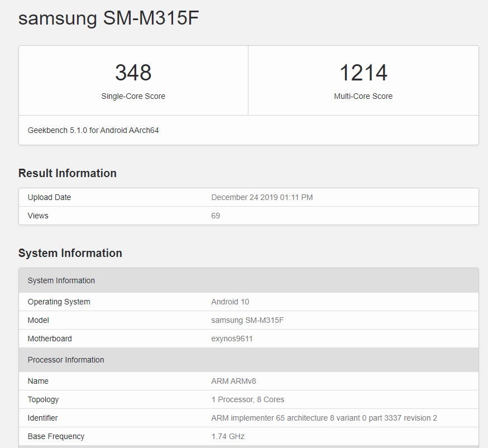488x448 pixels.
Task: Select the ARM implementer 65 identifier value
Action: click(324, 418)
